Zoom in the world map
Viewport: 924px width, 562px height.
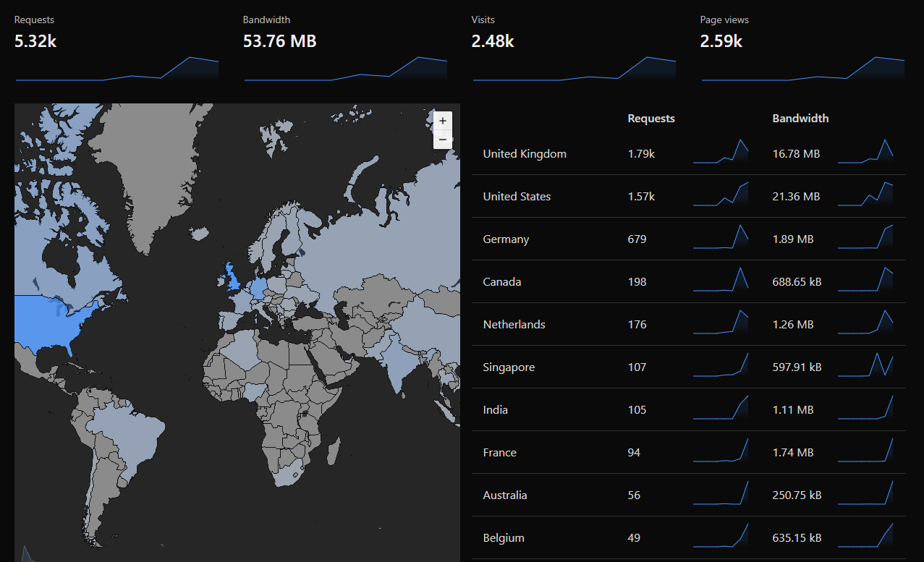pyautogui.click(x=443, y=121)
